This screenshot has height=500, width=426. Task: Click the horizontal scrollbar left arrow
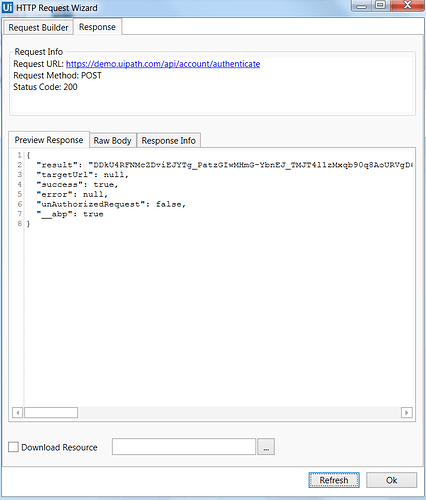point(18,413)
